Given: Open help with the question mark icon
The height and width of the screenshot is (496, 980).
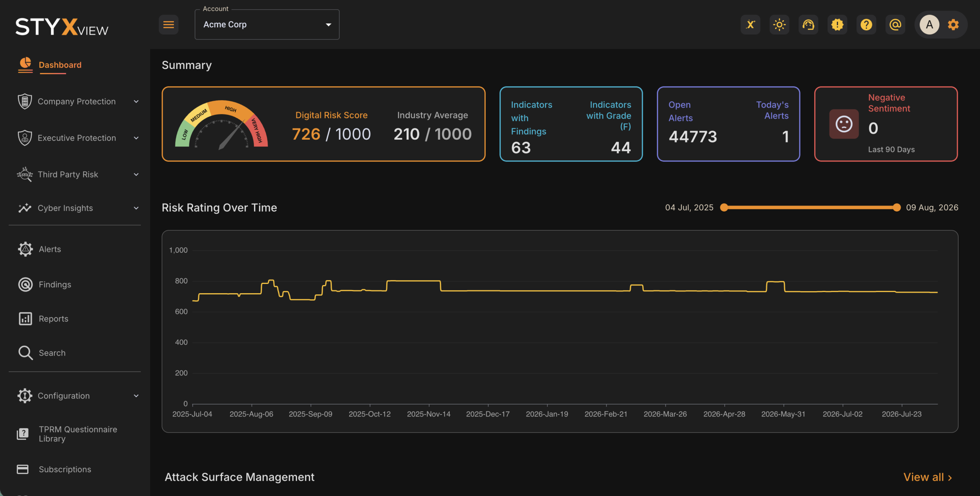Looking at the screenshot, I should [866, 25].
